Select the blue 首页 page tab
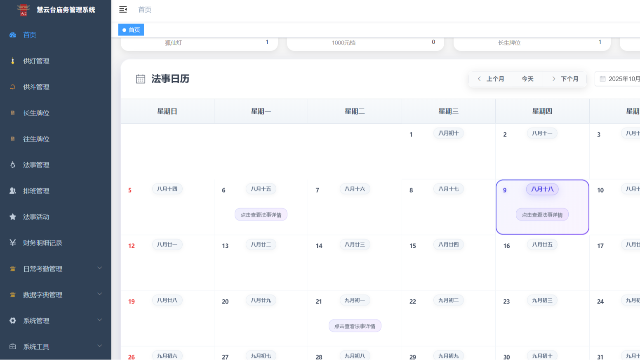The height and width of the screenshot is (360, 640). click(x=131, y=30)
